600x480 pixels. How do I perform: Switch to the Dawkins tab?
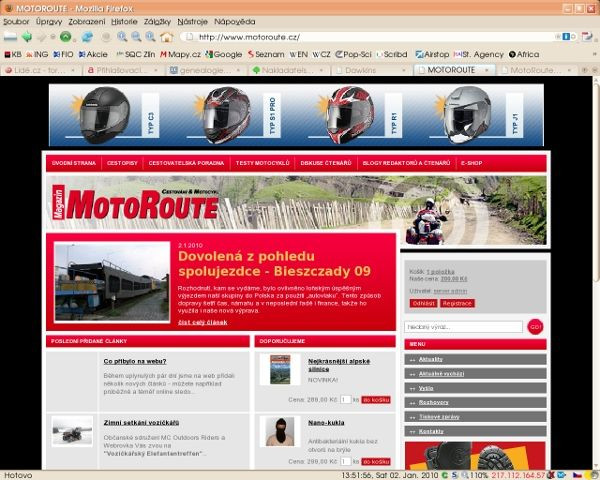(367, 71)
